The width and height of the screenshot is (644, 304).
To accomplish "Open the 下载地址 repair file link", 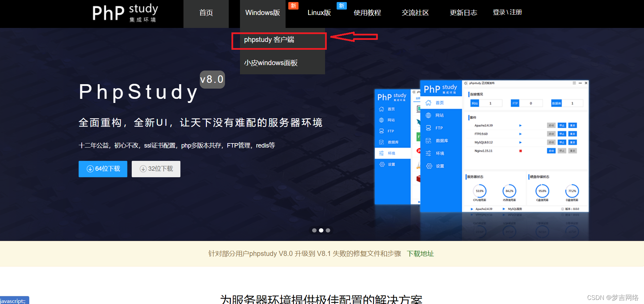I will [x=420, y=254].
